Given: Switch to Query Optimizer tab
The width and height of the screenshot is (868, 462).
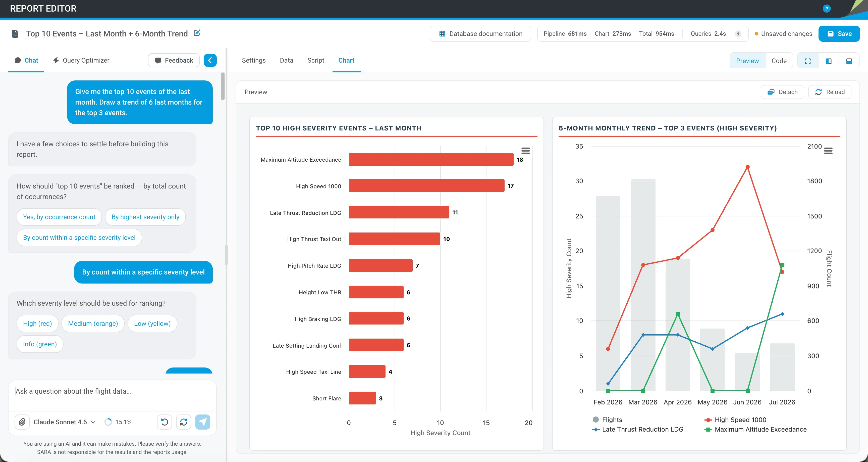Looking at the screenshot, I should 81,60.
